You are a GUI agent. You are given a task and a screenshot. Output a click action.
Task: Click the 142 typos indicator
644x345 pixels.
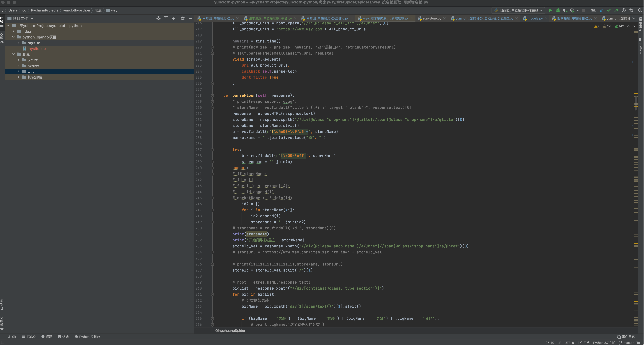tap(619, 26)
